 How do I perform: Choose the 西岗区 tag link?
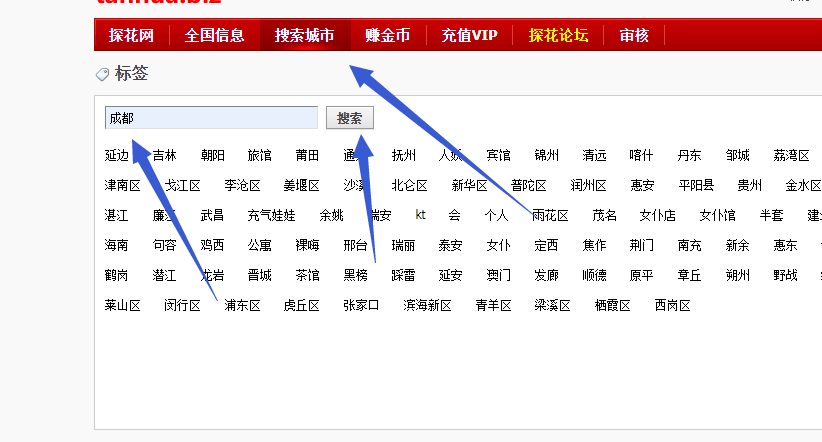click(672, 305)
